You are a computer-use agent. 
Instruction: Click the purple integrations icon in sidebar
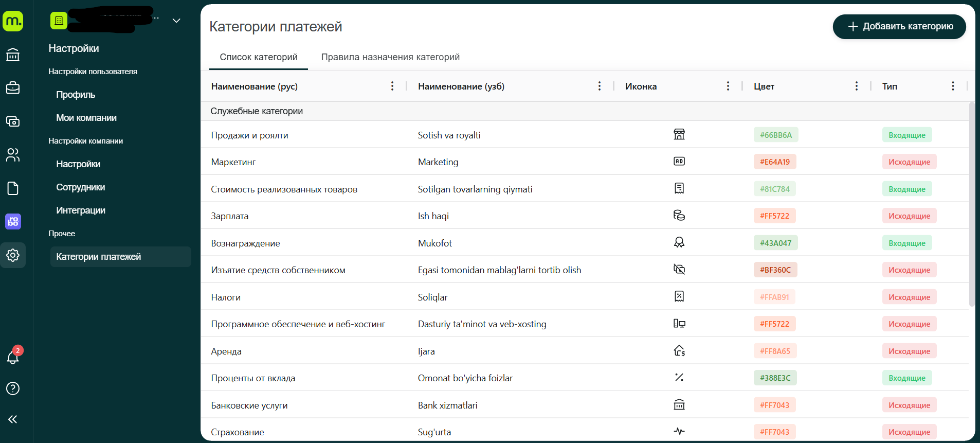point(13,222)
